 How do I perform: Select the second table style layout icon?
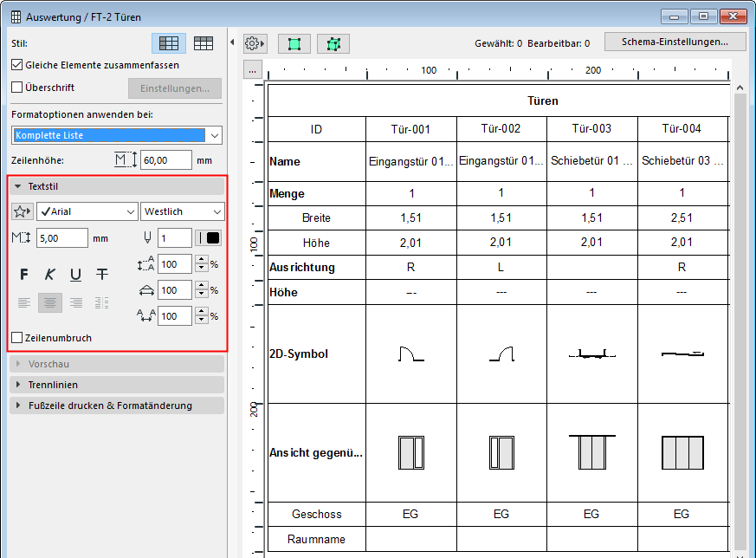204,43
